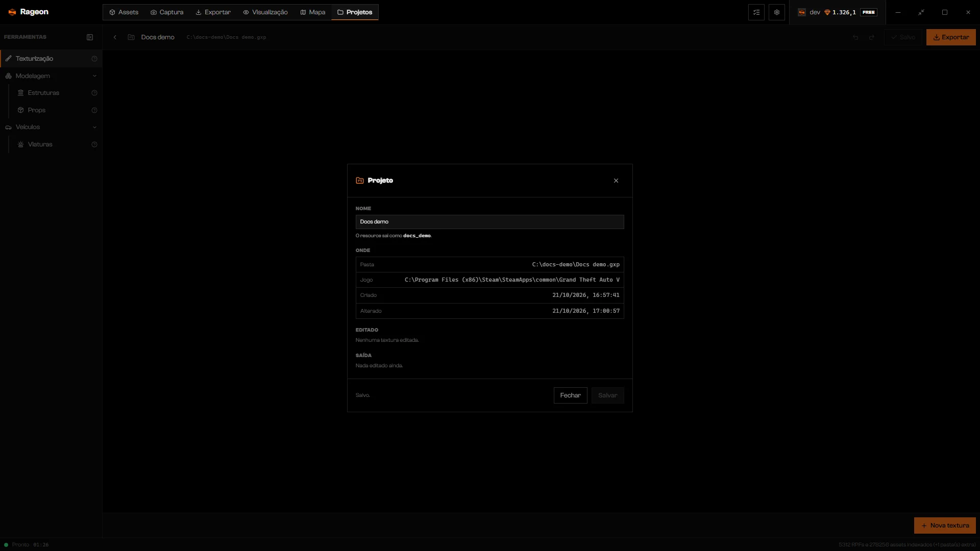Screen dimensions: 980x551
Task: Click the 'Nada editado ainda.' text
Action: point(379,366)
